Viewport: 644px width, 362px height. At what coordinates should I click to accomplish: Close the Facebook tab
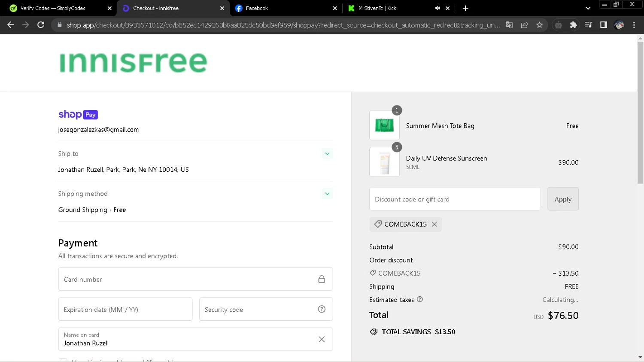click(x=335, y=8)
